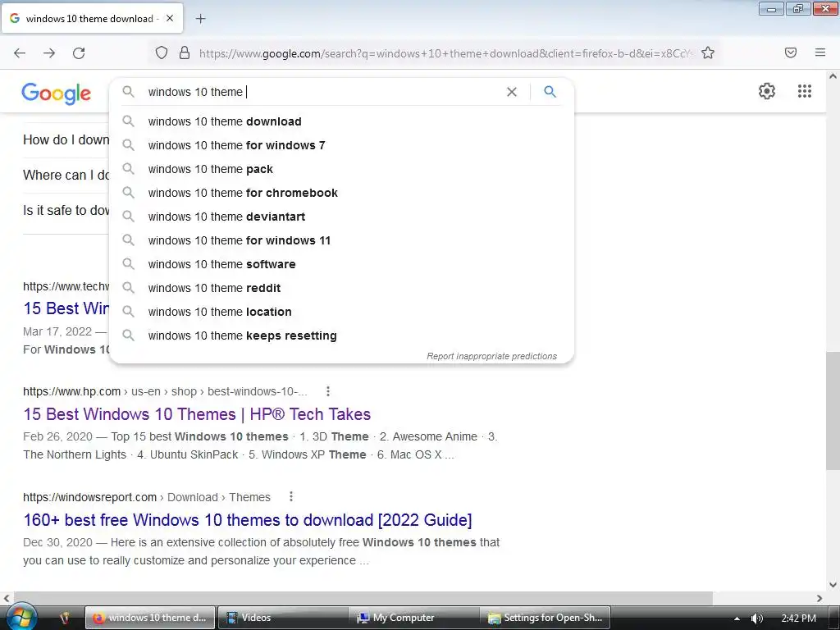The image size is (840, 630).
Task: Switch to Videos window in taskbar
Action: point(282,618)
